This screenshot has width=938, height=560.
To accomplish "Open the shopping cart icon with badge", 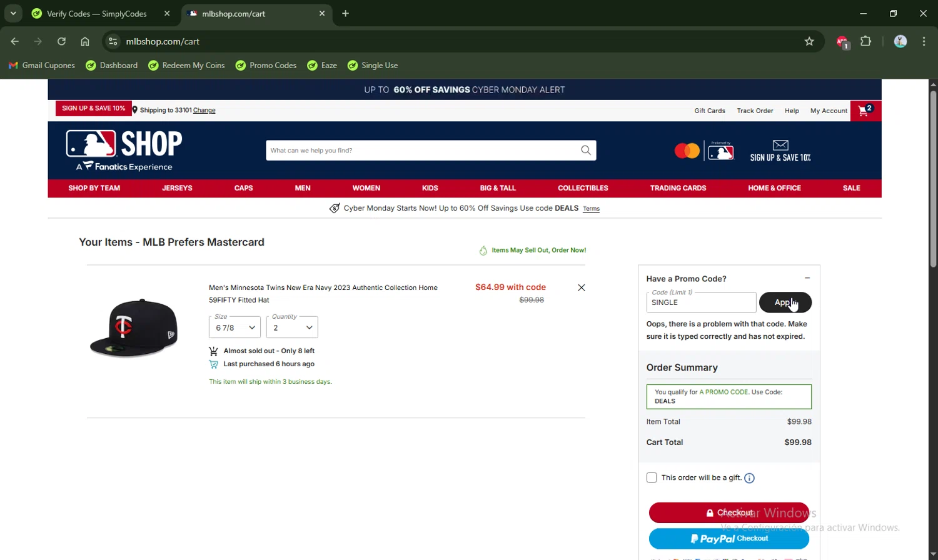I will click(865, 111).
